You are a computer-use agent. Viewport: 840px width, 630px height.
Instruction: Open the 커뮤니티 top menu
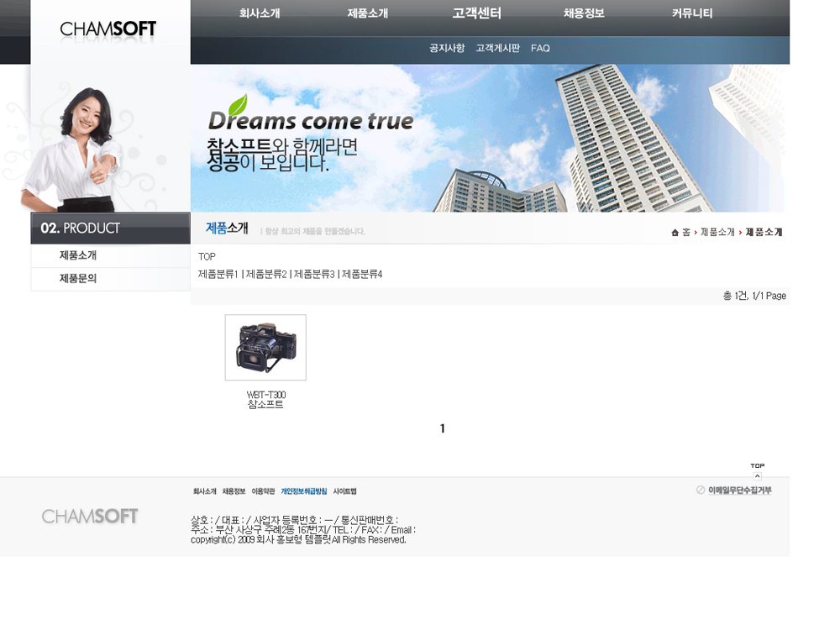point(692,13)
